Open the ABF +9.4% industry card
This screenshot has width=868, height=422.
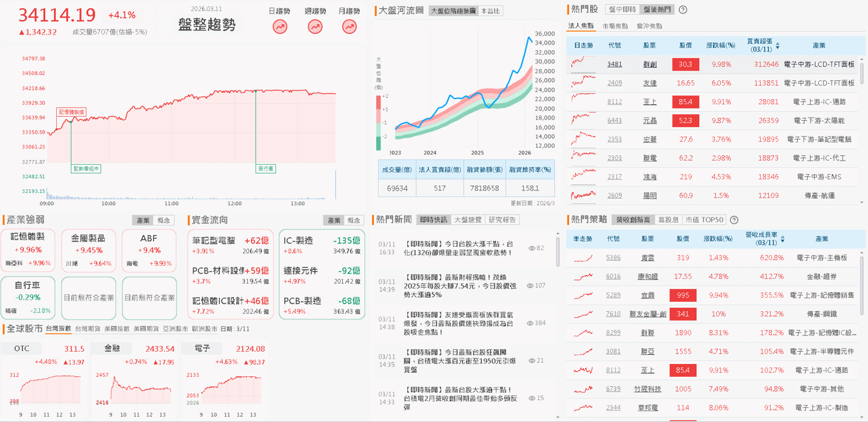click(x=149, y=250)
